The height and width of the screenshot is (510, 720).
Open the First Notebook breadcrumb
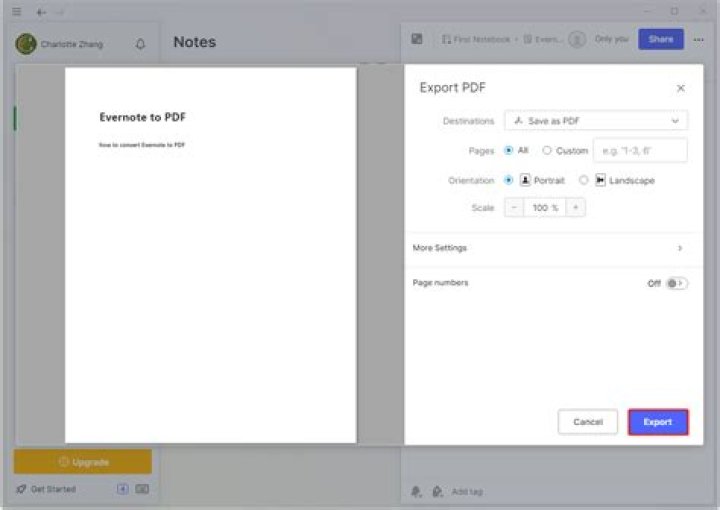(x=476, y=39)
